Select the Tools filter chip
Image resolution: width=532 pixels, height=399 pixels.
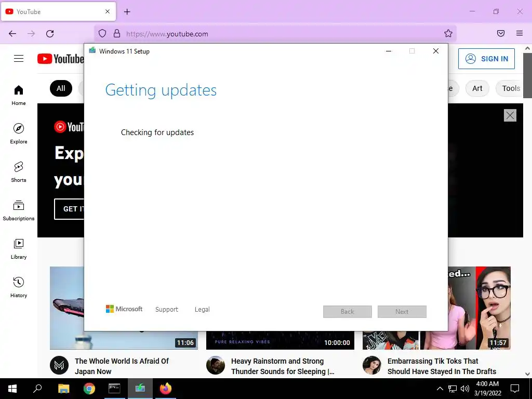point(511,88)
